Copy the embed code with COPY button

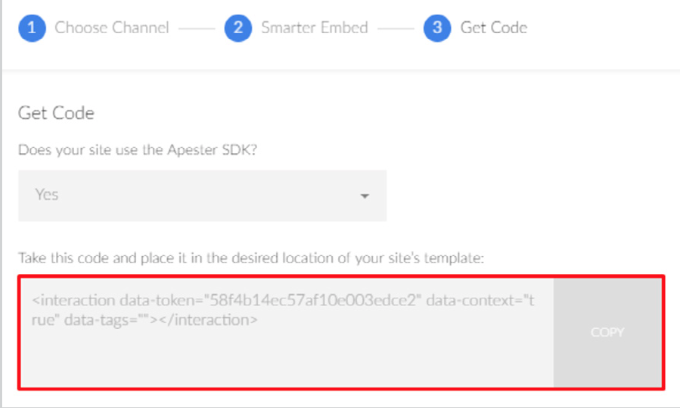[608, 332]
